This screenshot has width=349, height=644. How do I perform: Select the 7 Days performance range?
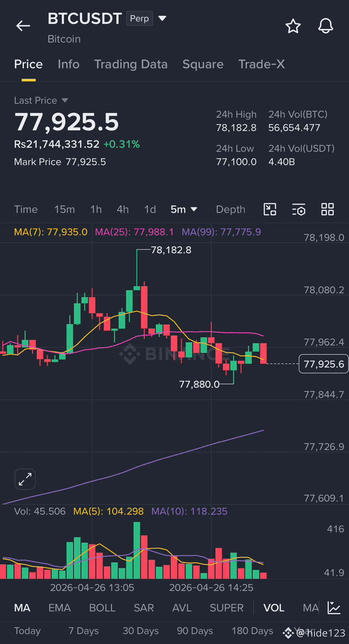[x=83, y=631]
